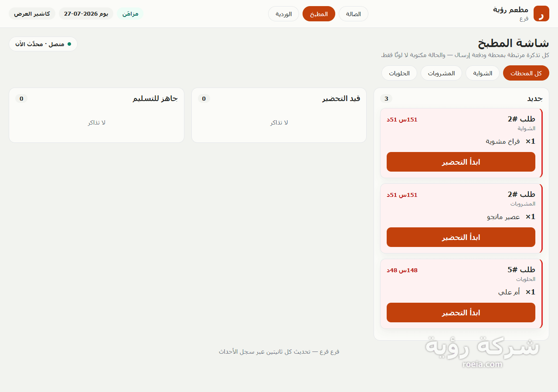
Task: Click the 151س 51د timer on الشواية ticket
Action: click(402, 119)
